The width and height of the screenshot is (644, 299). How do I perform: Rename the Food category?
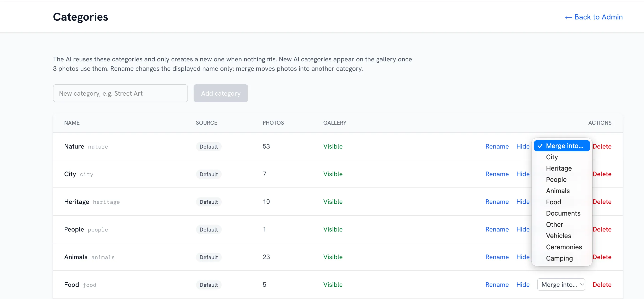pyautogui.click(x=497, y=285)
